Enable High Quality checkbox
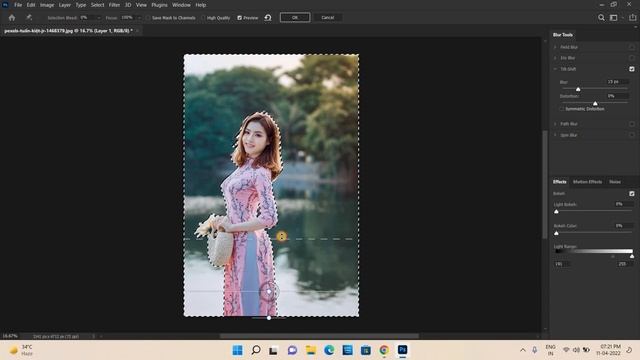Viewport: 640px width, 360px height. 203,18
